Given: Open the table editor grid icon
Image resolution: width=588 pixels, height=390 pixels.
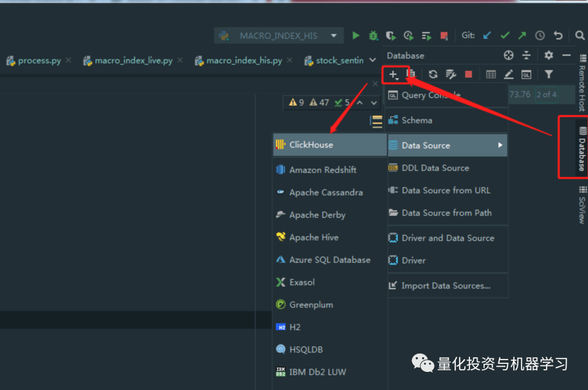Looking at the screenshot, I should click(x=491, y=74).
